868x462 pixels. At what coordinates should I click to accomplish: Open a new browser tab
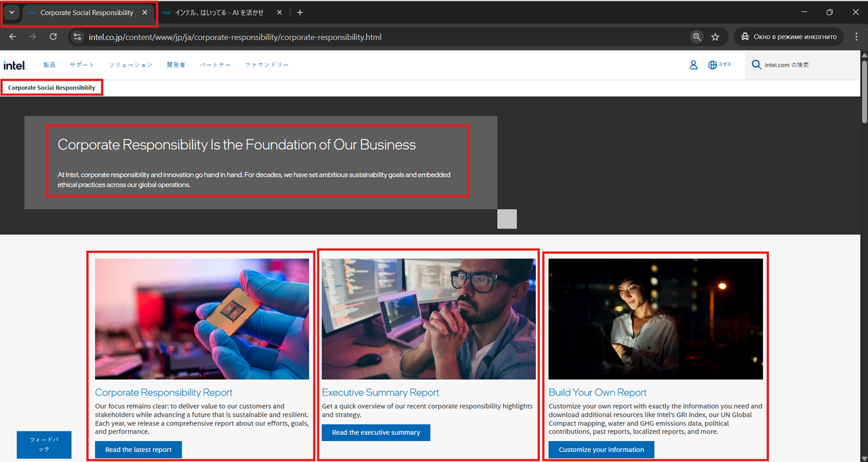point(300,12)
